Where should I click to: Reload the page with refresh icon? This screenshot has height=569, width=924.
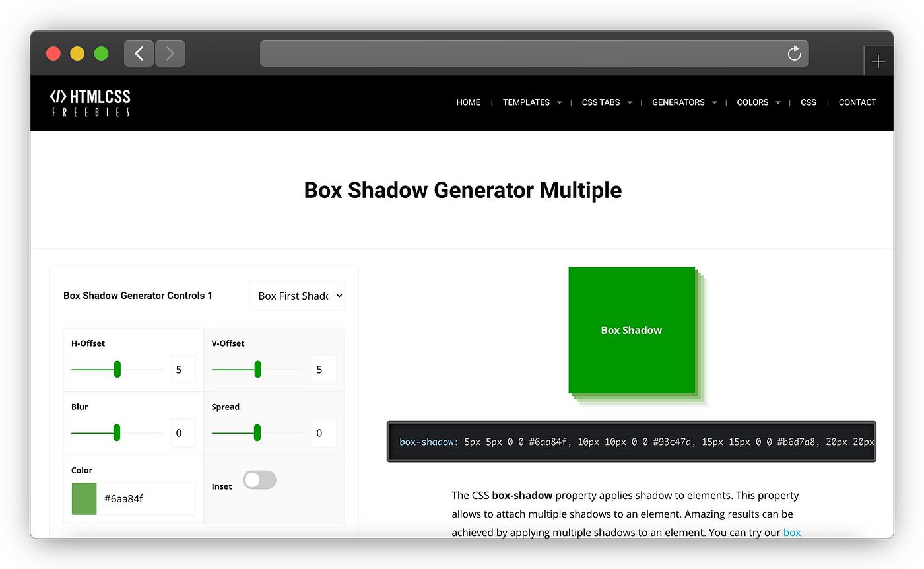point(795,53)
